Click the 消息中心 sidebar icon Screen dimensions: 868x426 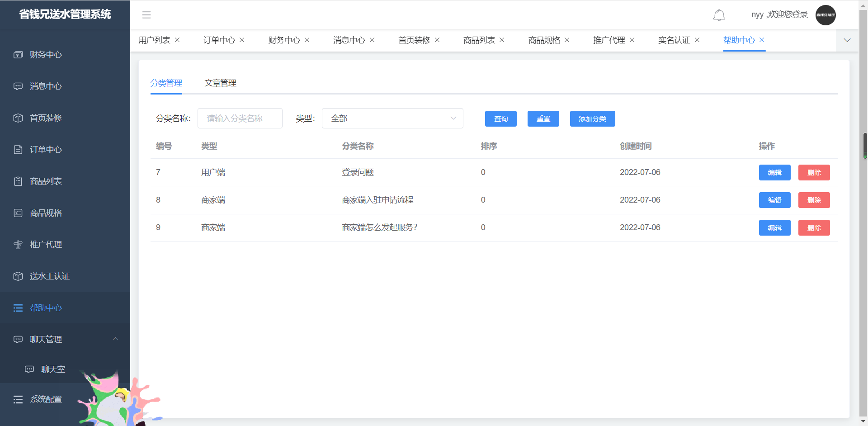(x=18, y=86)
